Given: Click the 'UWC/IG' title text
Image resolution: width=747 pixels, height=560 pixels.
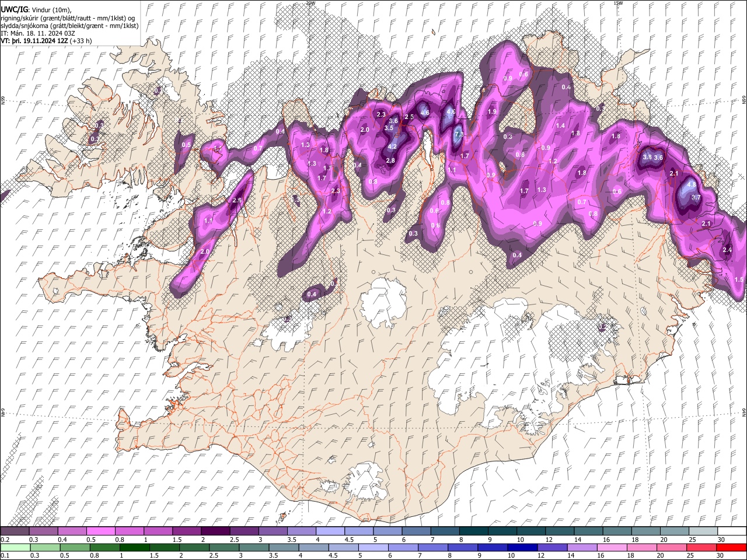Looking at the screenshot, I should [13, 9].
